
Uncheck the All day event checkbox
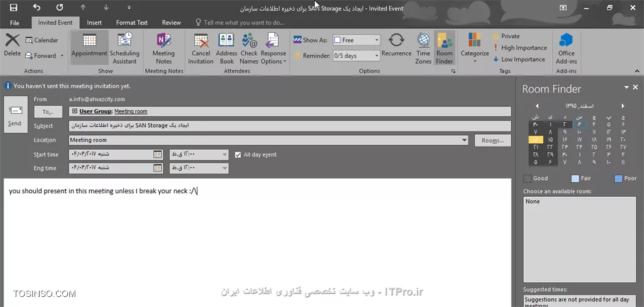tap(238, 155)
